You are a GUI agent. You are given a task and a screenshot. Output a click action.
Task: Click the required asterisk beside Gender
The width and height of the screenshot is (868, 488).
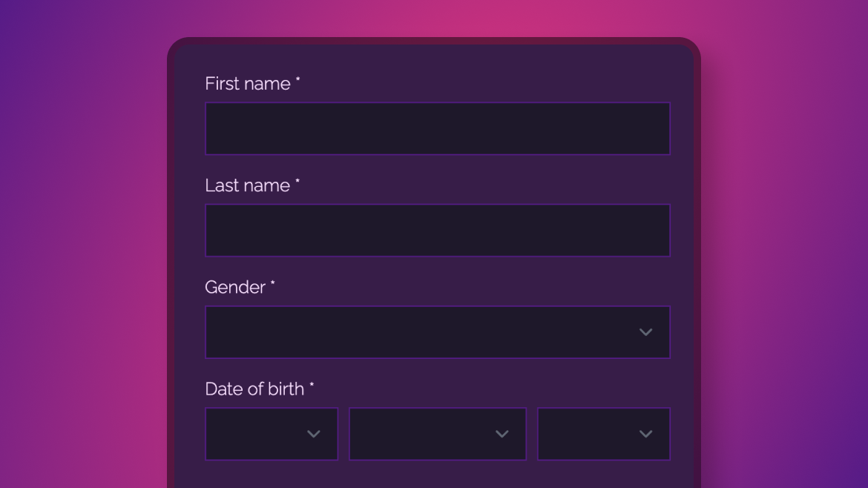[x=272, y=284]
